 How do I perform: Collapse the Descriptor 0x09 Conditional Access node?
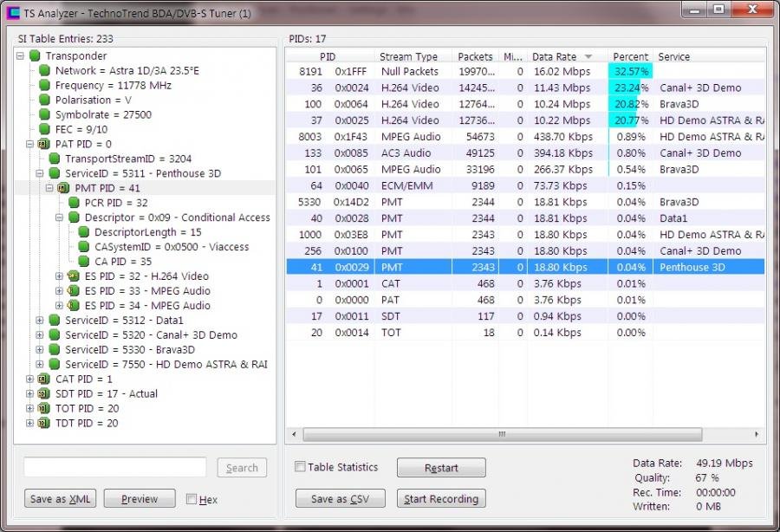point(61,217)
